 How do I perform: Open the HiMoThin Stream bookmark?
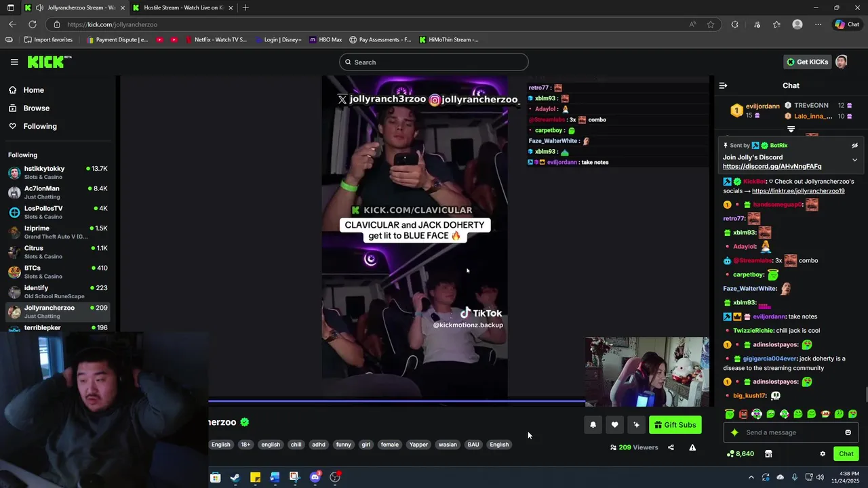pyautogui.click(x=448, y=39)
